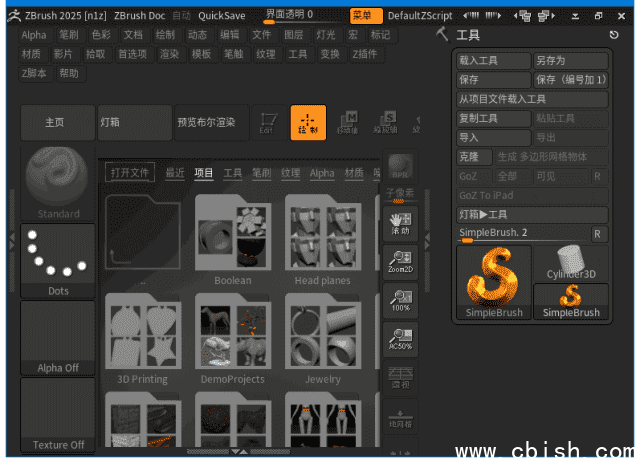Open the Alpha Off picker
Viewport: 640px width, 463px height.
click(58, 338)
